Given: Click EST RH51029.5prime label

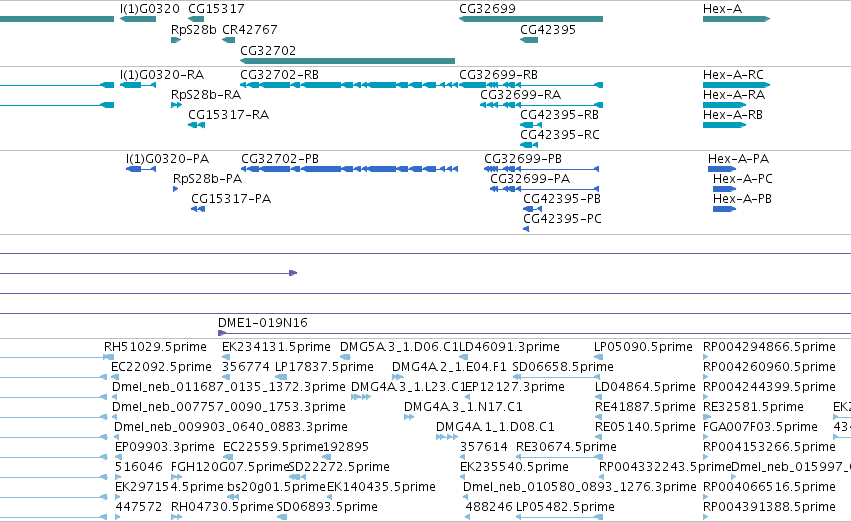Looking at the screenshot, I should point(155,346).
